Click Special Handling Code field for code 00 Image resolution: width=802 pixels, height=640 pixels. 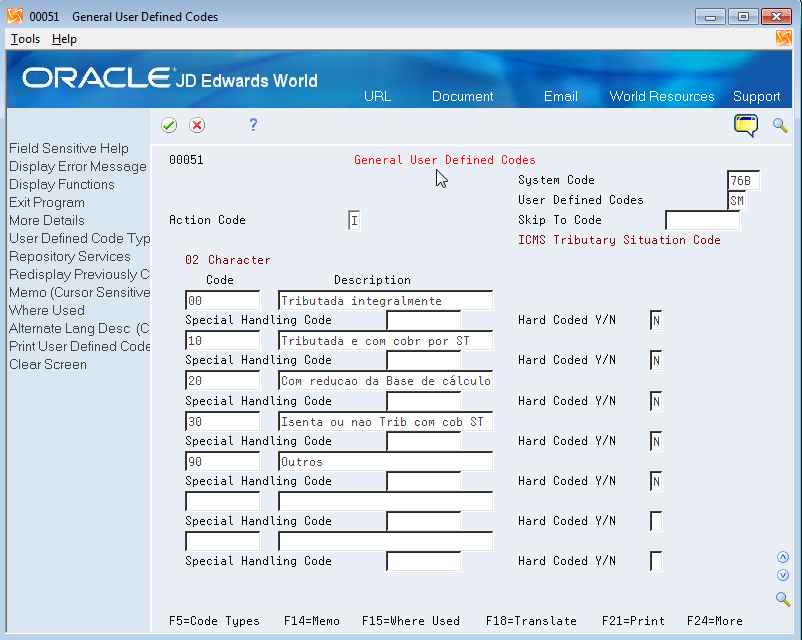[424, 321]
